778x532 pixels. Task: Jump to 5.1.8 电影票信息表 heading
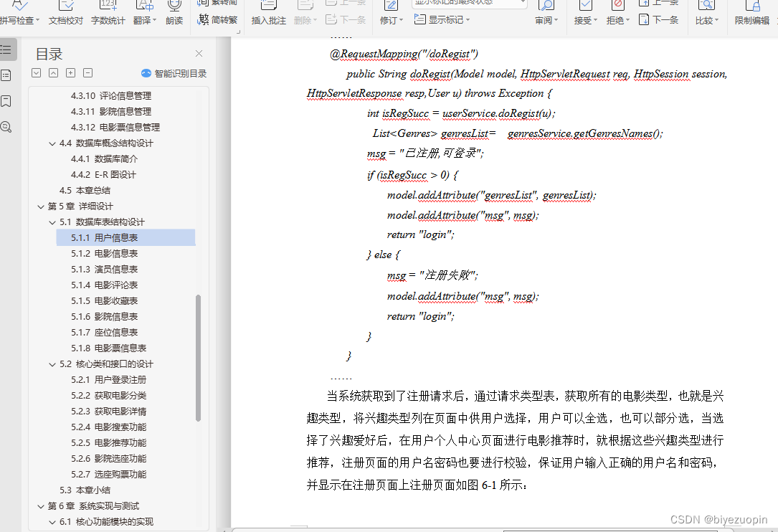tap(109, 348)
